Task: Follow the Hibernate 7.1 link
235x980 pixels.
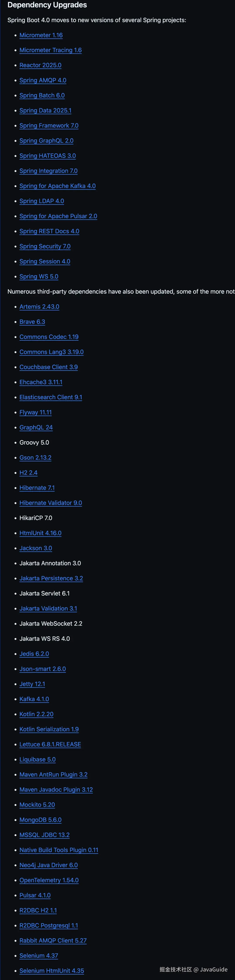Action: click(x=37, y=488)
